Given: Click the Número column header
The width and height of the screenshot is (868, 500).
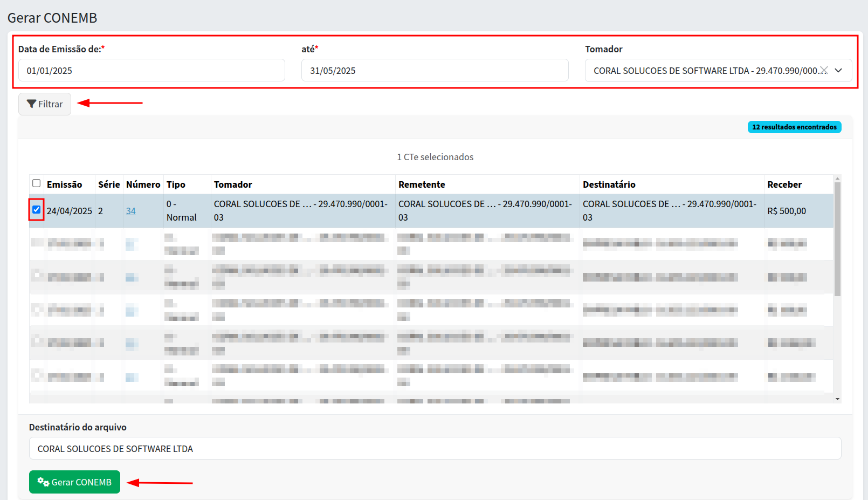Looking at the screenshot, I should [143, 184].
